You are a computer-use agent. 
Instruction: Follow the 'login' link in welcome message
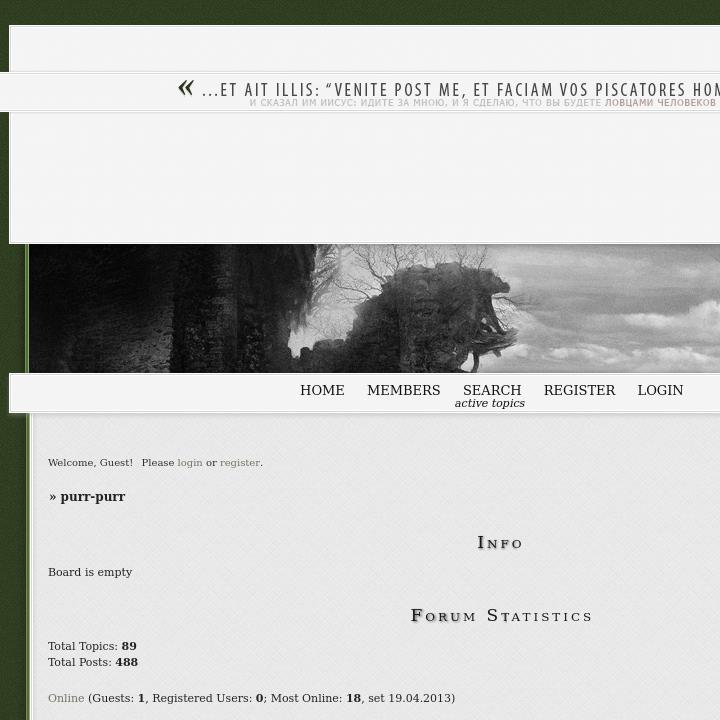coord(189,463)
